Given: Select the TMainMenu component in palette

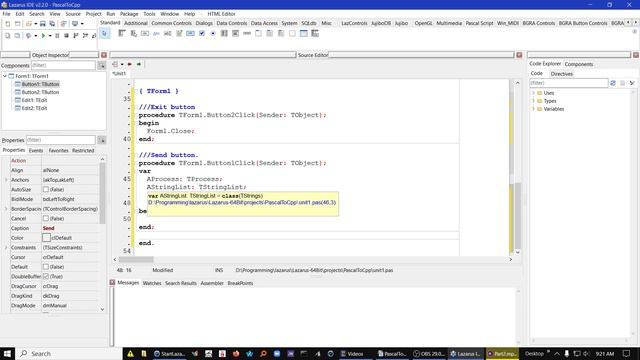Looking at the screenshot, I should pos(122,33).
